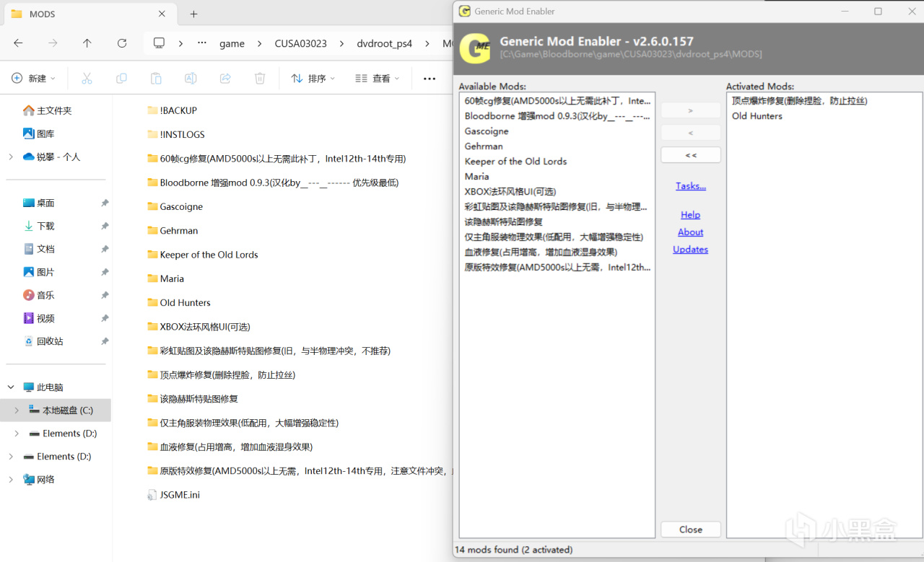Open a new Explorer tab with plus

tap(193, 14)
